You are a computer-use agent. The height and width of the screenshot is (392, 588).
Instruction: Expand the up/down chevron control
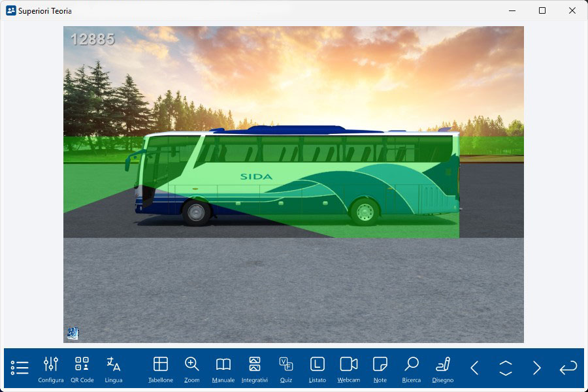[x=506, y=368]
